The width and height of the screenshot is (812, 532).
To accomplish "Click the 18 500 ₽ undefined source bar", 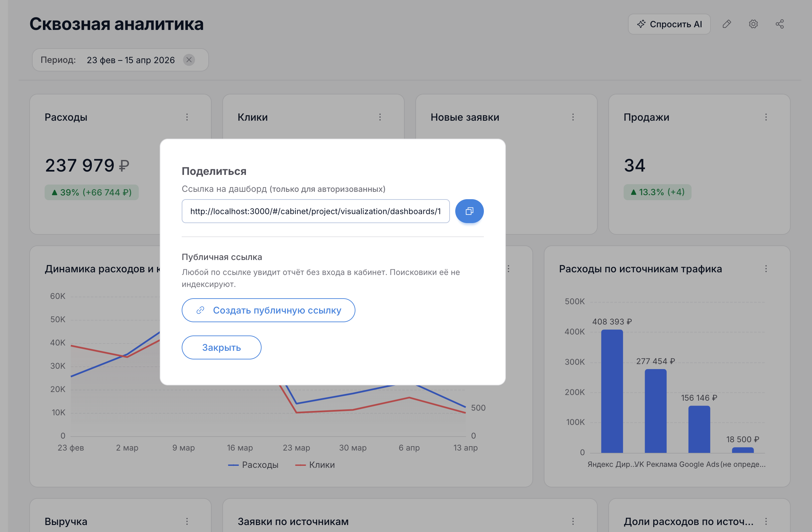I will tap(743, 450).
